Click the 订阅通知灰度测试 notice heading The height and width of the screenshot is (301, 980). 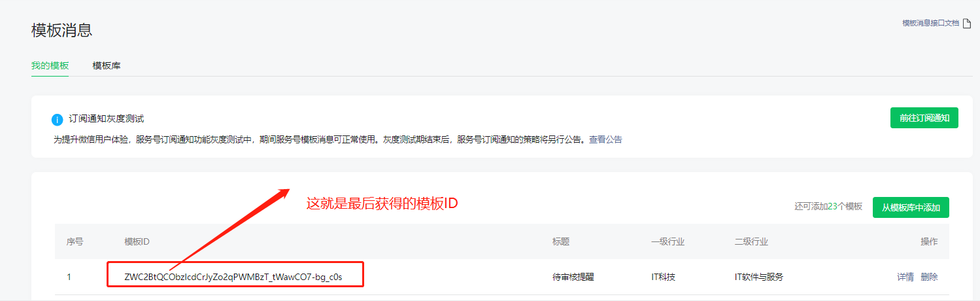tap(106, 119)
